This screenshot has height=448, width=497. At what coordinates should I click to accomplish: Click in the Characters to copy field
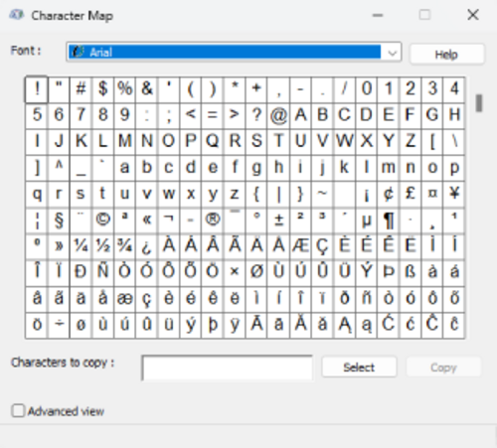[x=227, y=368]
